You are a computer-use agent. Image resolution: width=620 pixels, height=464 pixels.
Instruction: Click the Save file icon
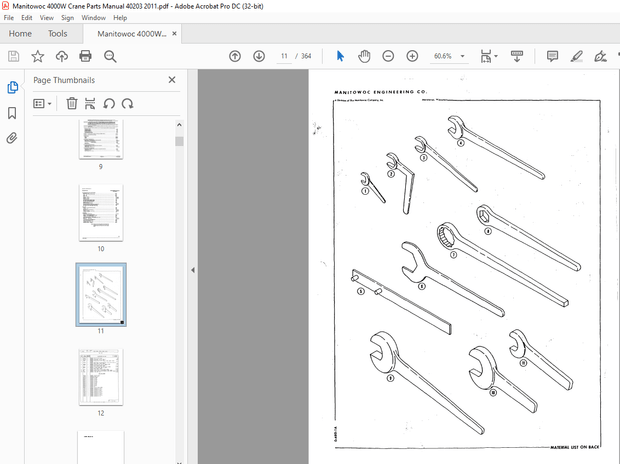tap(13, 56)
